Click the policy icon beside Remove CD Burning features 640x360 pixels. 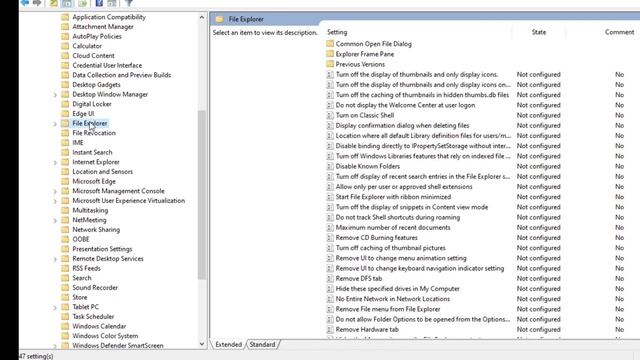coord(330,238)
